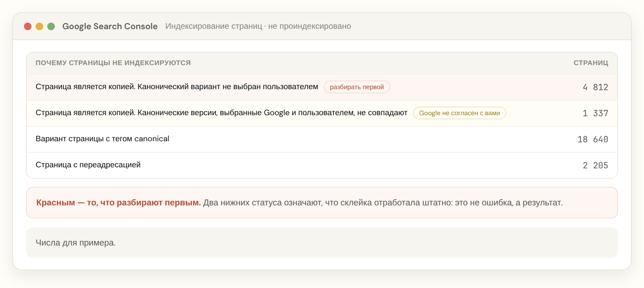
Task: Click the yellow minimize window dot
Action: [39, 26]
